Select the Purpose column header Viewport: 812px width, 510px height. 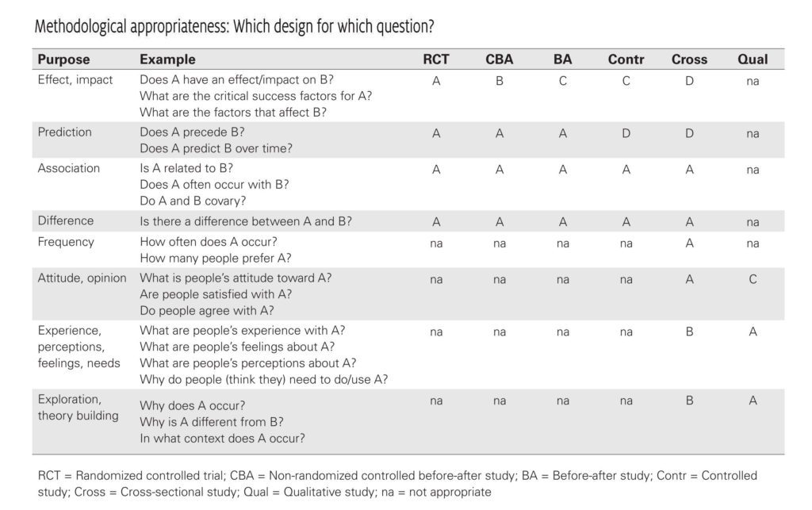[63, 59]
